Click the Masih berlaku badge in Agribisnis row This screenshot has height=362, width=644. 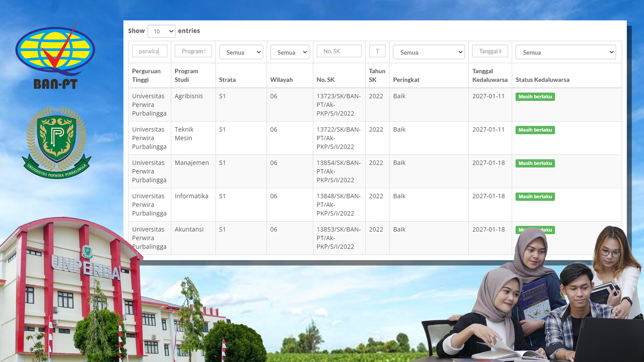pos(535,97)
